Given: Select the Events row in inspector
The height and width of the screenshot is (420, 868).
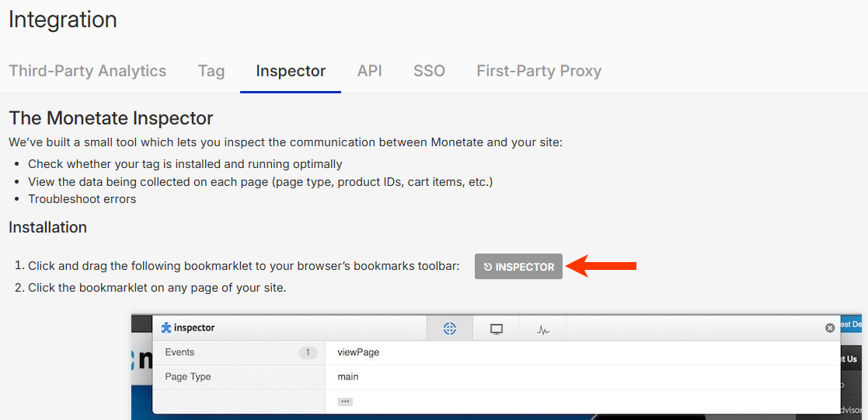Looking at the screenshot, I should coord(180,352).
